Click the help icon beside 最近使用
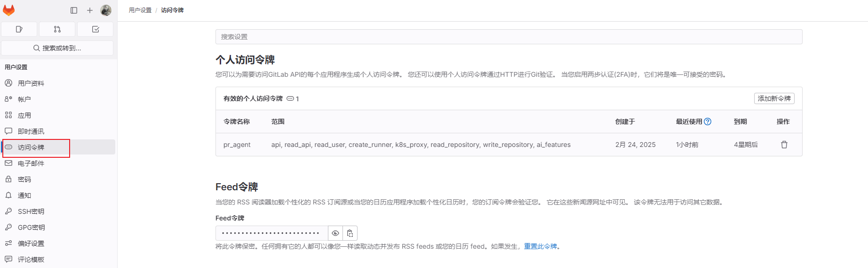This screenshot has width=868, height=268. click(708, 122)
